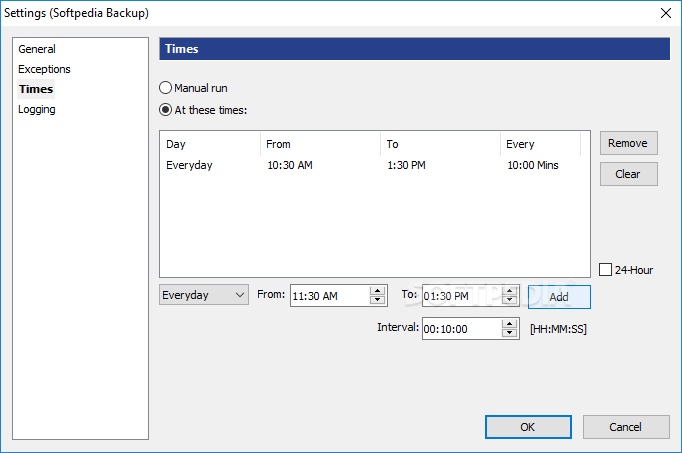Click the To column header
The width and height of the screenshot is (682, 453).
(x=441, y=144)
